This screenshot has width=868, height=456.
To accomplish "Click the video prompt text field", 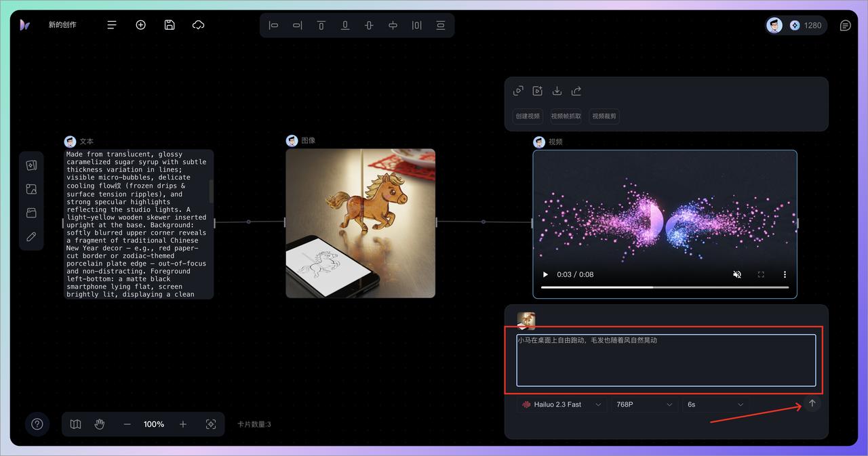I will click(x=666, y=360).
